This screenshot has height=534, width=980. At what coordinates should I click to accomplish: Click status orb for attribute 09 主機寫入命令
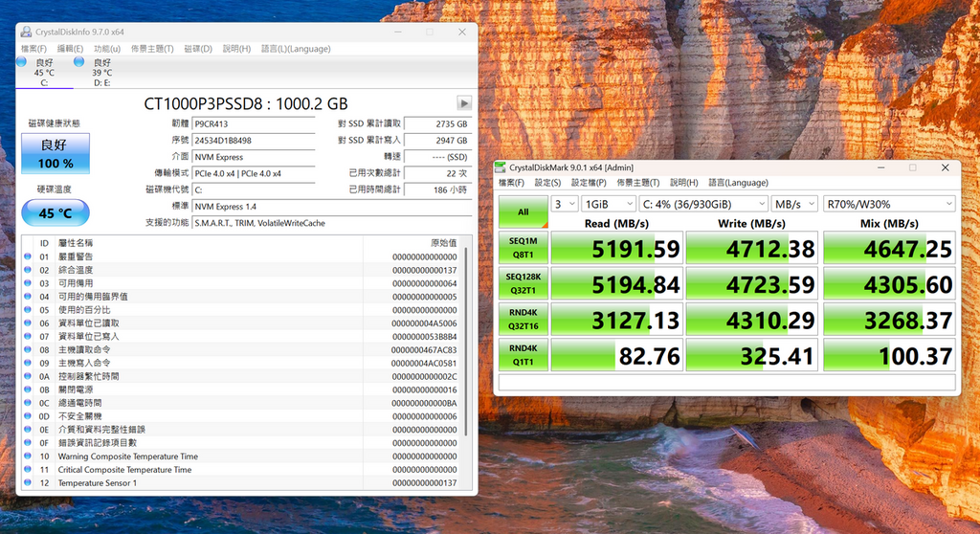point(28,363)
